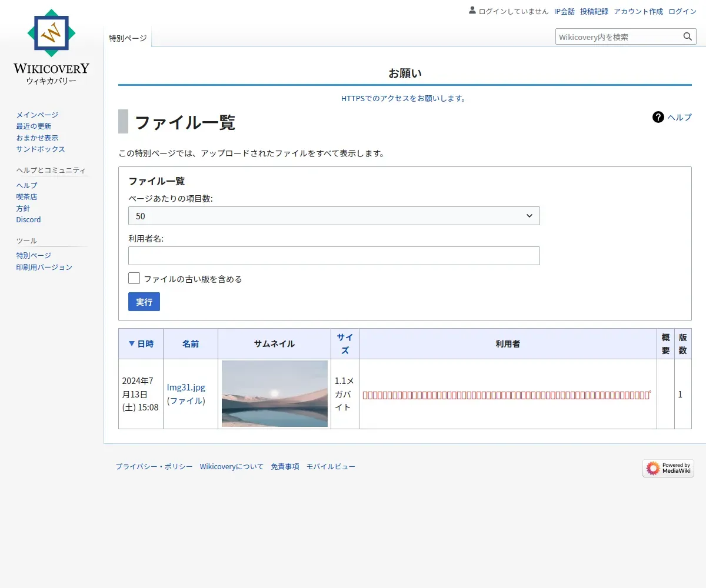Image resolution: width=706 pixels, height=588 pixels.
Task: Open the sidebar ヘルプ link
Action: tap(26, 185)
